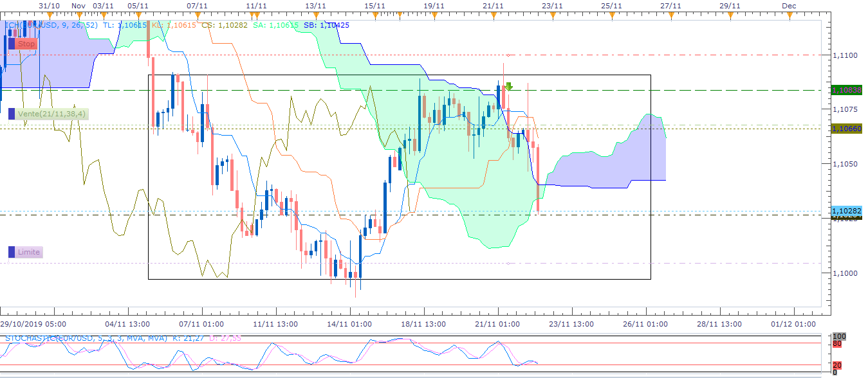Click the green 1,10838 price tag
This screenshot has height=378, width=868.
pyautogui.click(x=847, y=90)
